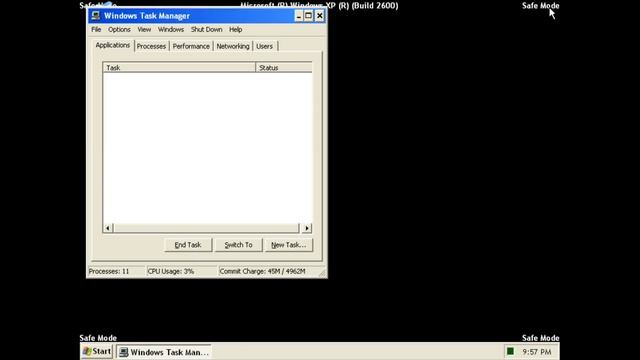This screenshot has height=360, width=640.
Task: Click the Task Manager title bar icon
Action: [x=96, y=16]
